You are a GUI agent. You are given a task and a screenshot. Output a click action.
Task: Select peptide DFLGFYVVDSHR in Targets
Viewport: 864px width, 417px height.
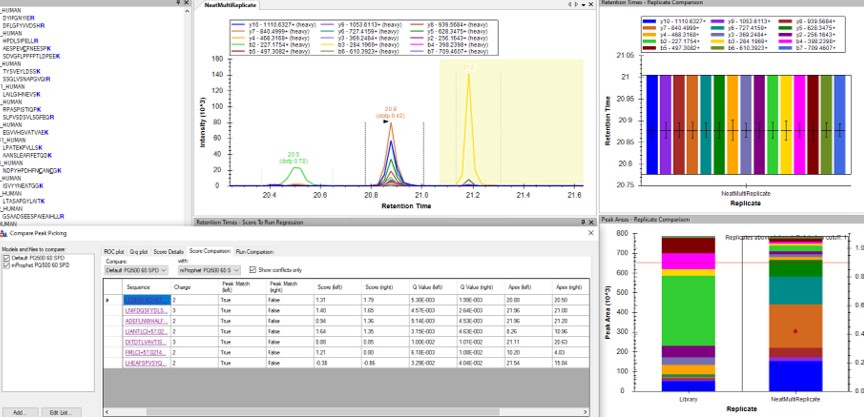point(23,26)
